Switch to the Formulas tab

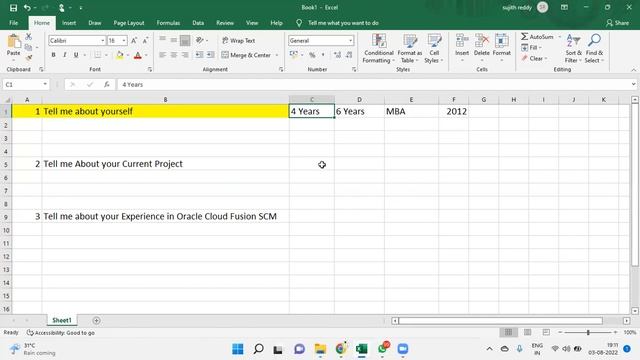168,23
